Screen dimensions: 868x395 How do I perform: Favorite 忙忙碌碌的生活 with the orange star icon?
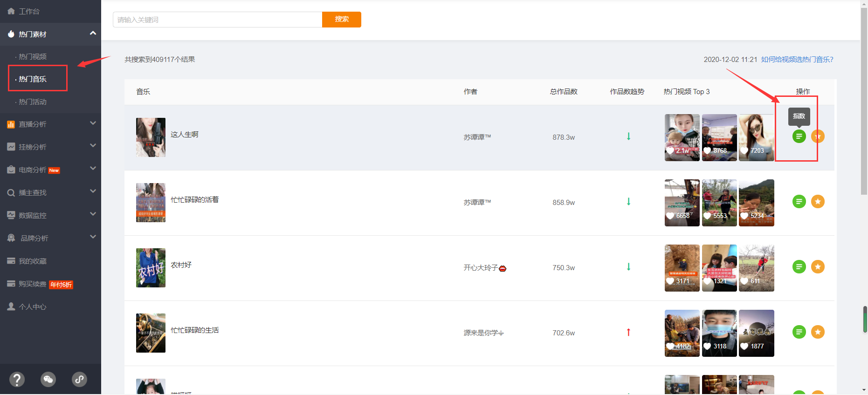(x=818, y=332)
